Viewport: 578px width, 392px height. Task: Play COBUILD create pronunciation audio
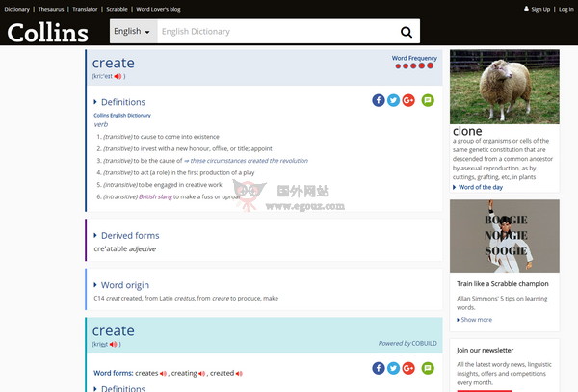tap(113, 345)
